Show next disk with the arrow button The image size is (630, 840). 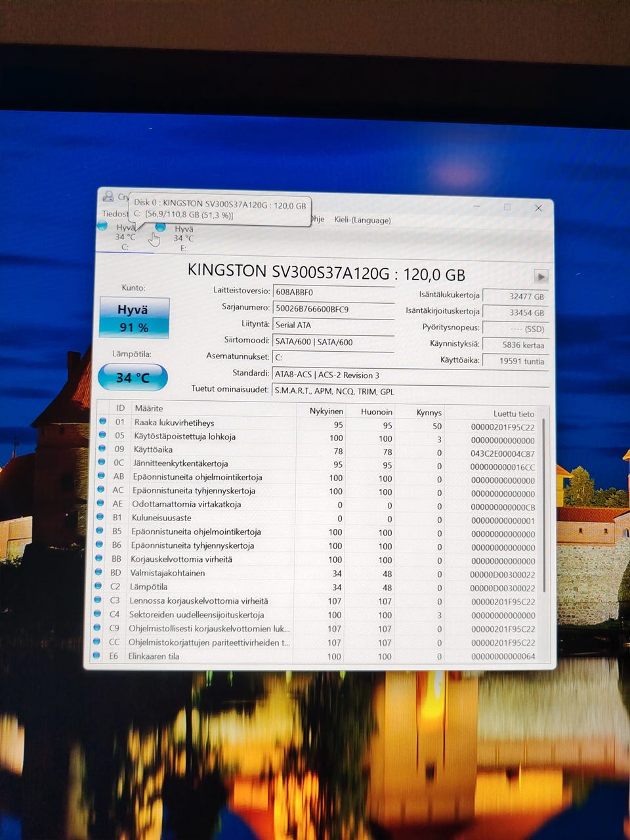point(541,276)
